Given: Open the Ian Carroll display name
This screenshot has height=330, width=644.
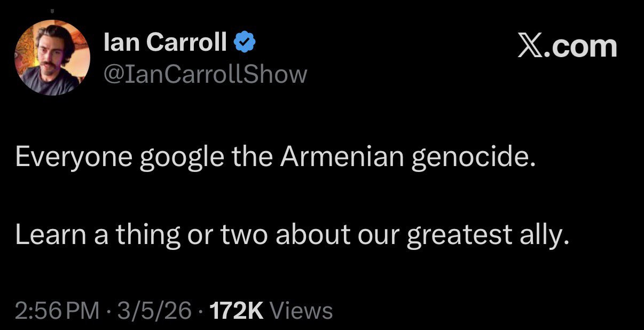Looking at the screenshot, I should pos(165,42).
